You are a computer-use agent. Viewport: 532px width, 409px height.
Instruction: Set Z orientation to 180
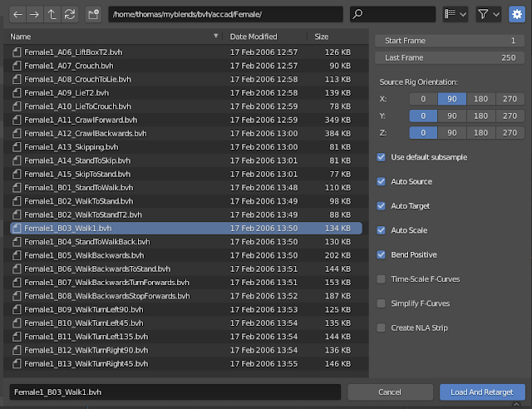[480, 133]
